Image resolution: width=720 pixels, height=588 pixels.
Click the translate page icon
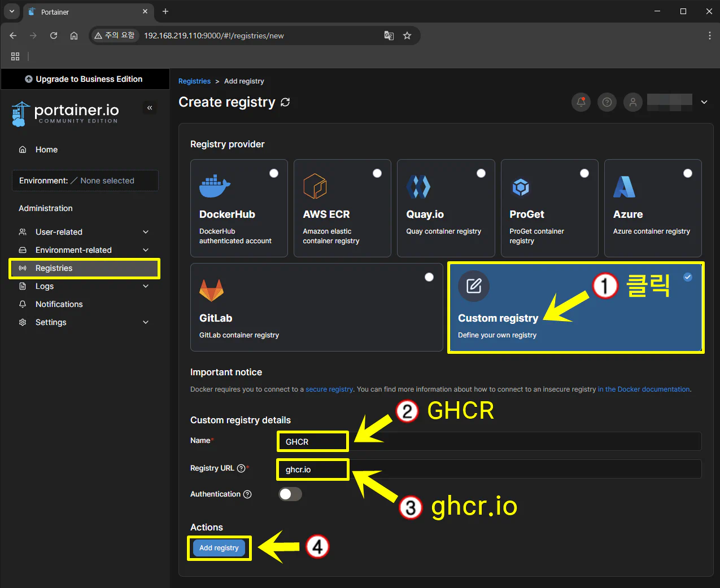pyautogui.click(x=389, y=36)
